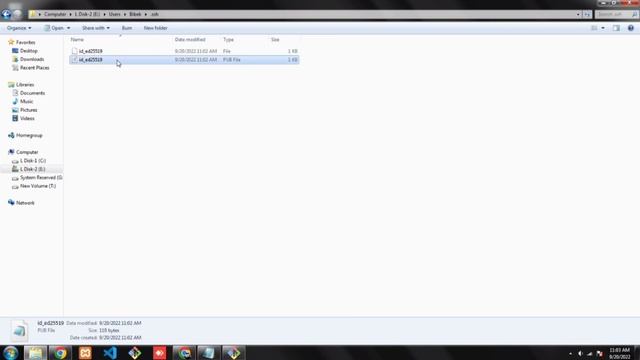The image size is (640, 360).
Task: Open System Reserved drive
Action: tap(41, 178)
